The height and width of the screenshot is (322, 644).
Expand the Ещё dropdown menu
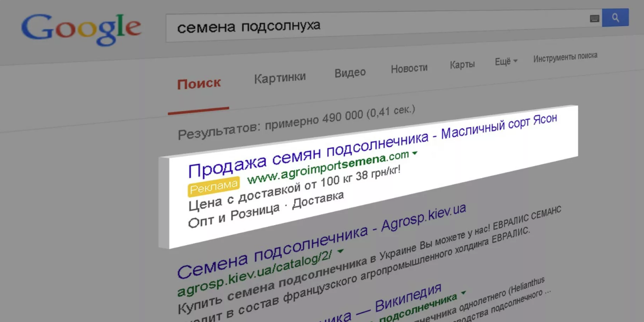[x=506, y=62]
